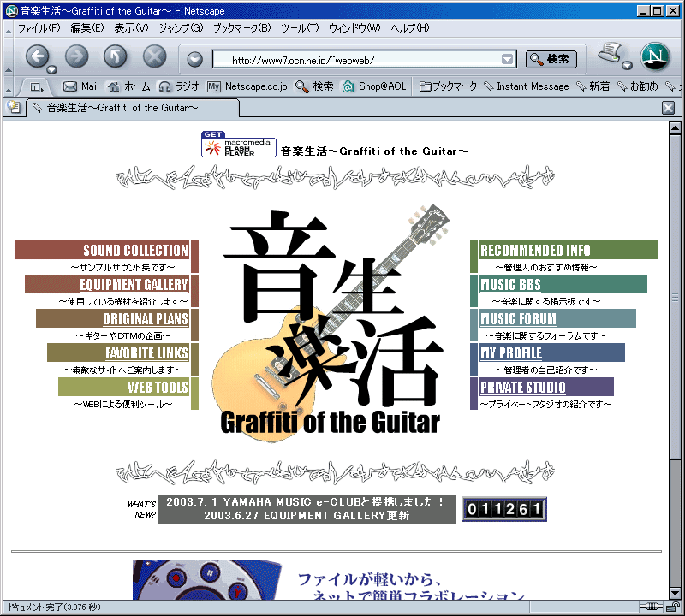Open the ファイル(F) menu
Screen dimensions: 685x616
(x=39, y=28)
